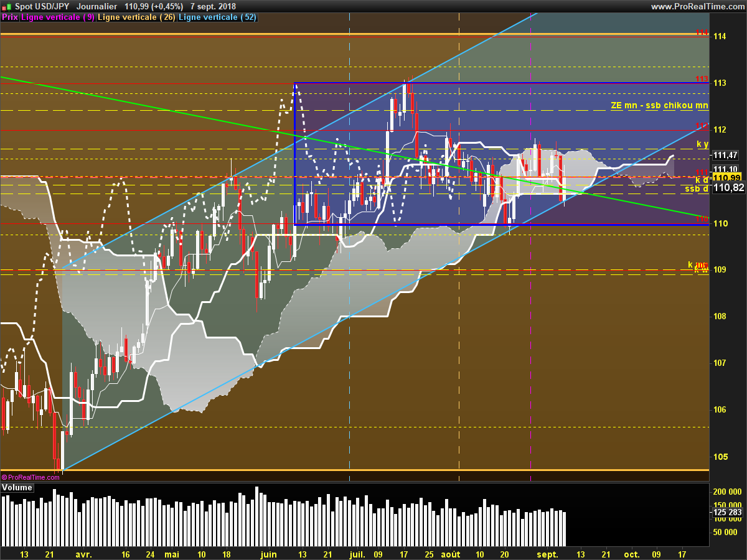Click the juin date axis label
This screenshot has width=747, height=560.
coord(269,554)
